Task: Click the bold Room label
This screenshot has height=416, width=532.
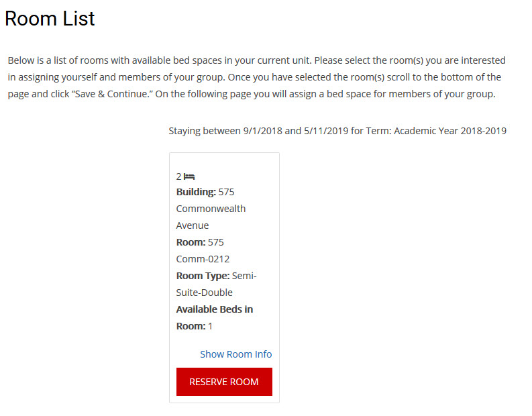Action: coord(191,242)
